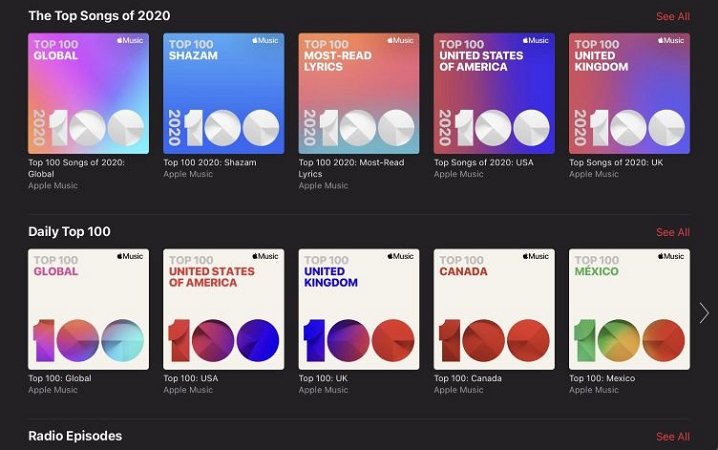Open Top 100 Shazam 2020 playlist cover
Screen dimensions: 718x450
[223, 93]
